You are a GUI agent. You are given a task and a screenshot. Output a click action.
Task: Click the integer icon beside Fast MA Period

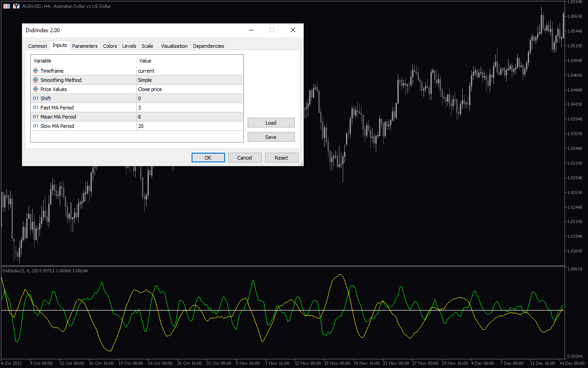[x=36, y=108]
